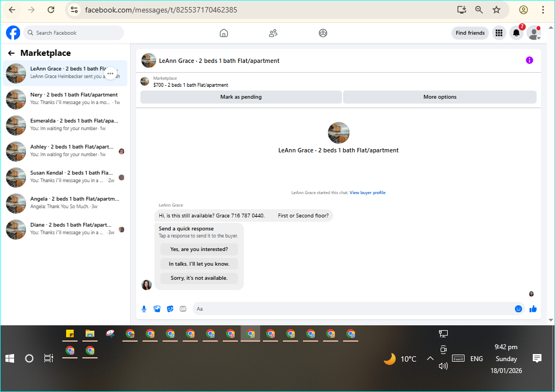This screenshot has height=392, width=555.
Task: Open options menu for the LeAnn Grace chat
Action: [x=111, y=74]
